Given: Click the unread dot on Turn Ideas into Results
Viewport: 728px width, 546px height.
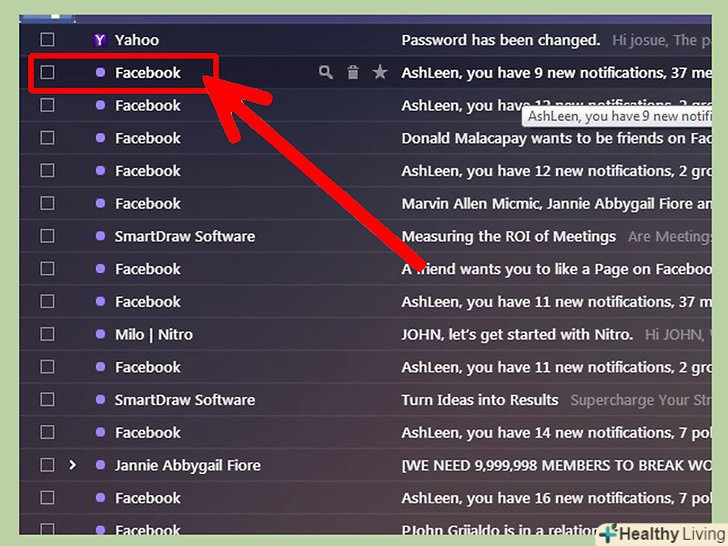Looking at the screenshot, I should point(100,399).
